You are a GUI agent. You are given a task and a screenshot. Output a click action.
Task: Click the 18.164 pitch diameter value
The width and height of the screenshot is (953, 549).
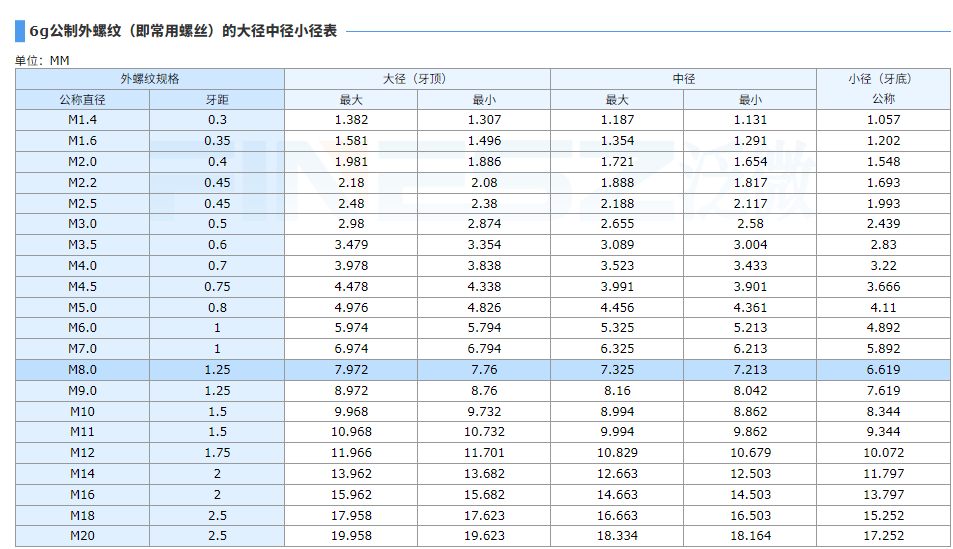tap(750, 536)
